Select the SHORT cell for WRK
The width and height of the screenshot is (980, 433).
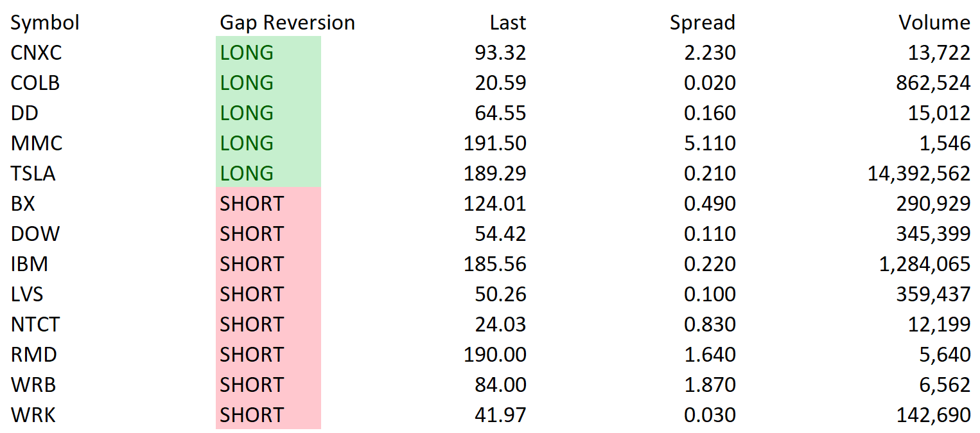(268, 414)
